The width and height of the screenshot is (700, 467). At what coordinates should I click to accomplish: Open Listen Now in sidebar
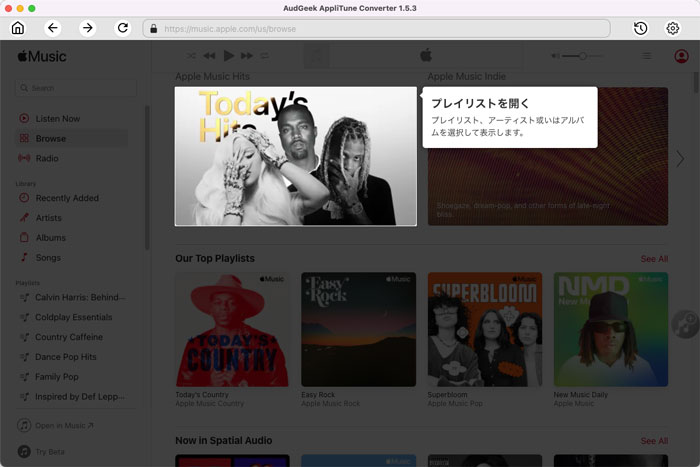tap(71, 118)
